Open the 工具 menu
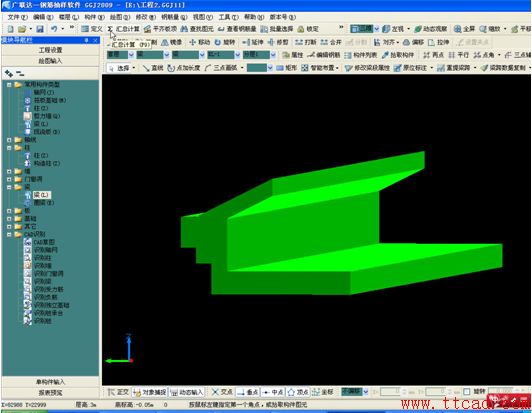 pos(228,17)
